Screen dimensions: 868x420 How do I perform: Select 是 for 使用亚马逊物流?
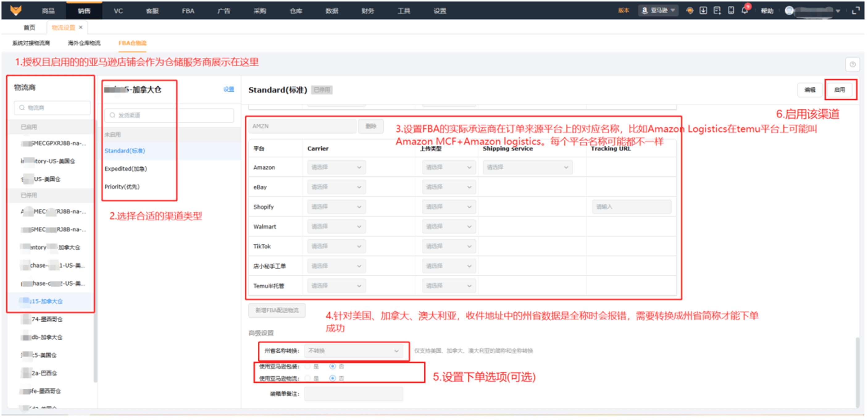[308, 378]
